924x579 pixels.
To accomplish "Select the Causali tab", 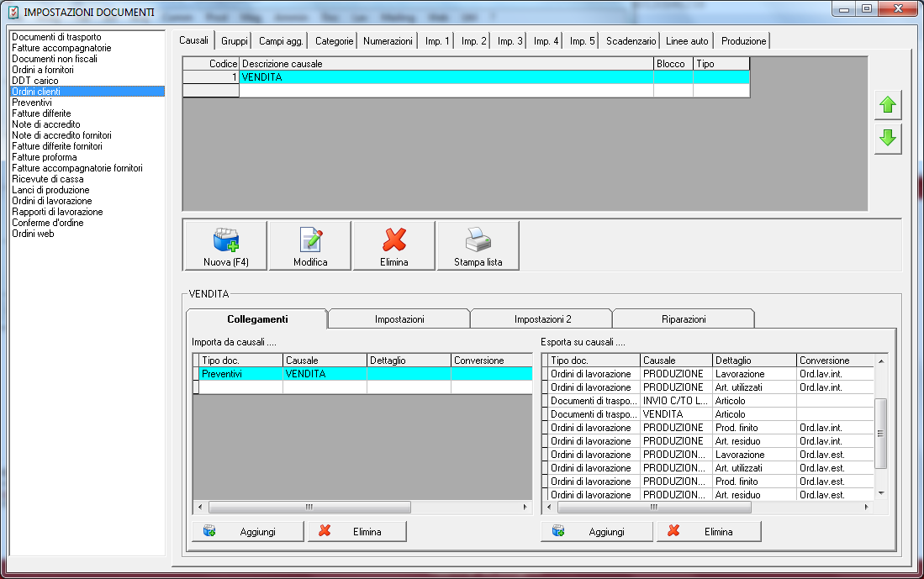I will pos(194,40).
